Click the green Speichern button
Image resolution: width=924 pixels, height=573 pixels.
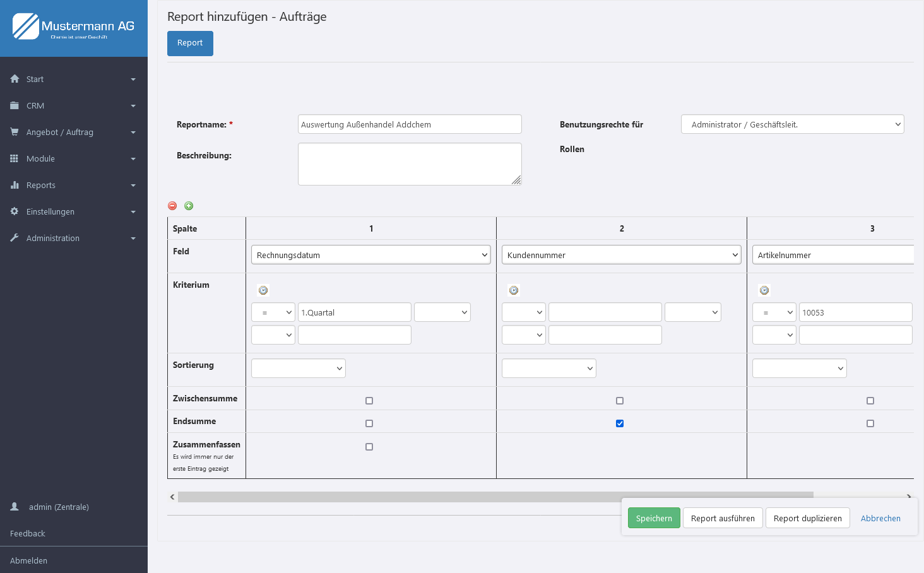click(x=654, y=518)
